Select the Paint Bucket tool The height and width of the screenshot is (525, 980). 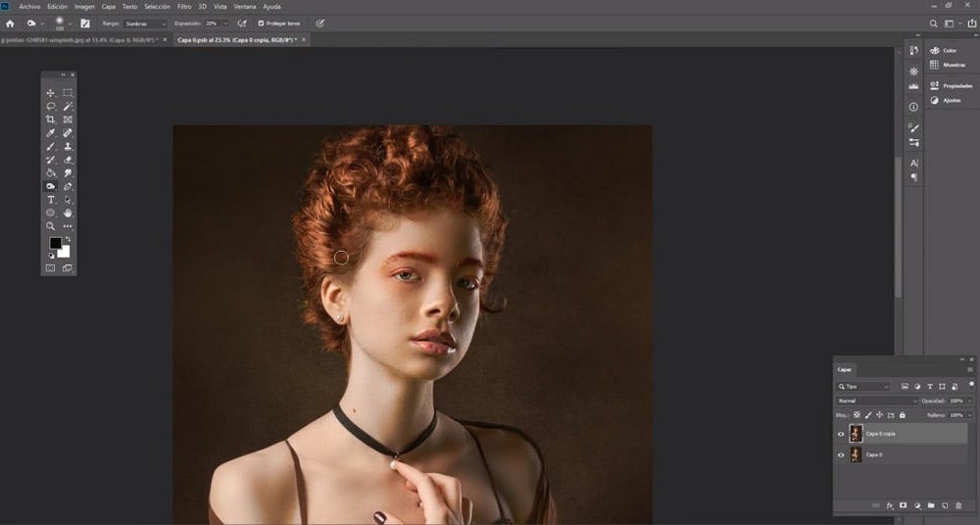(50, 173)
